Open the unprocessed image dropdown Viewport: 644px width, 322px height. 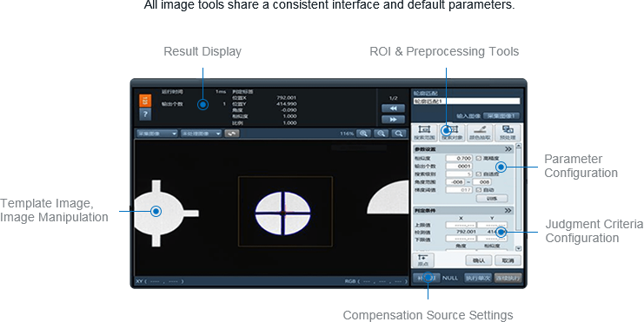(x=201, y=134)
